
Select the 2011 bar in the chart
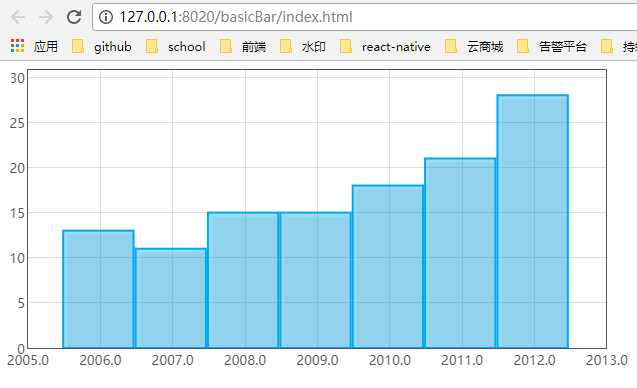click(460, 253)
